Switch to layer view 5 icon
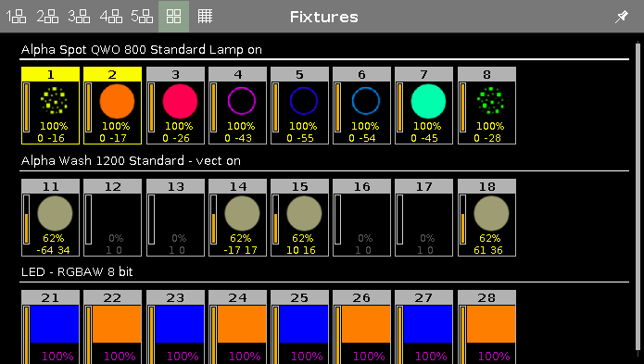 pos(142,17)
